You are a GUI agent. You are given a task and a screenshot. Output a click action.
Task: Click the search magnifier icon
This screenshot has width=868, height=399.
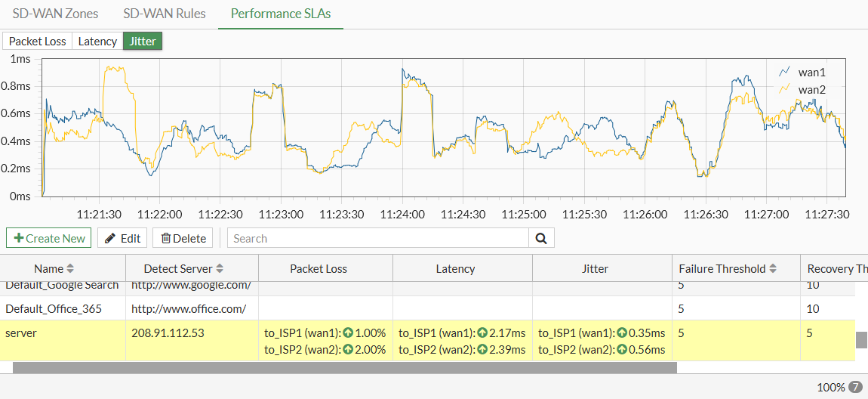541,238
